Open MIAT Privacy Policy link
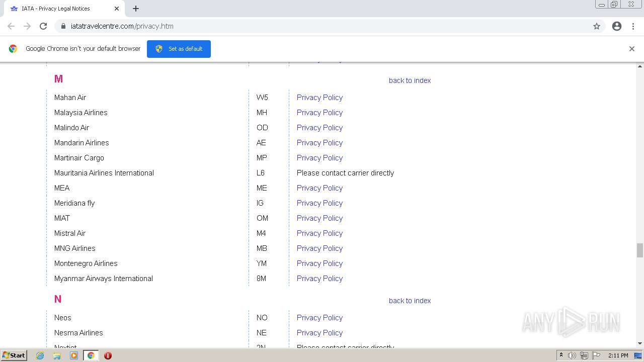The width and height of the screenshot is (644, 362). [x=319, y=218]
